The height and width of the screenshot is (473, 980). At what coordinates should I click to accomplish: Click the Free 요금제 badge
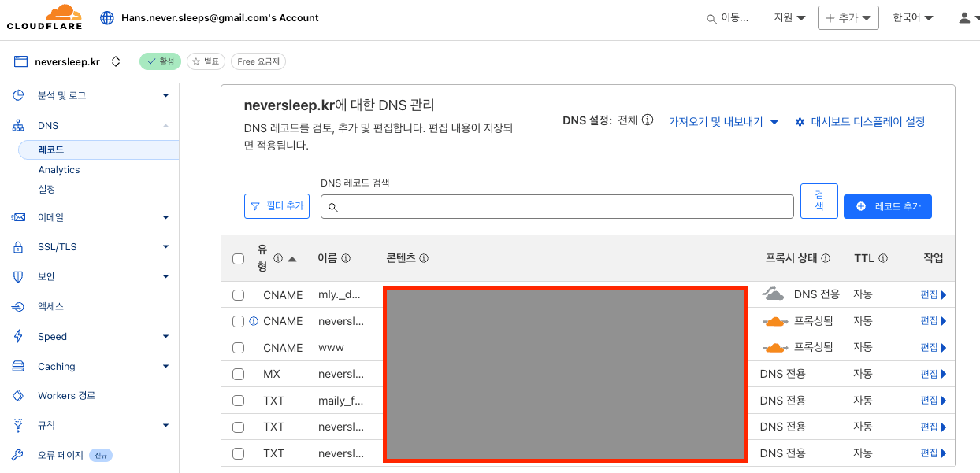[x=258, y=61]
